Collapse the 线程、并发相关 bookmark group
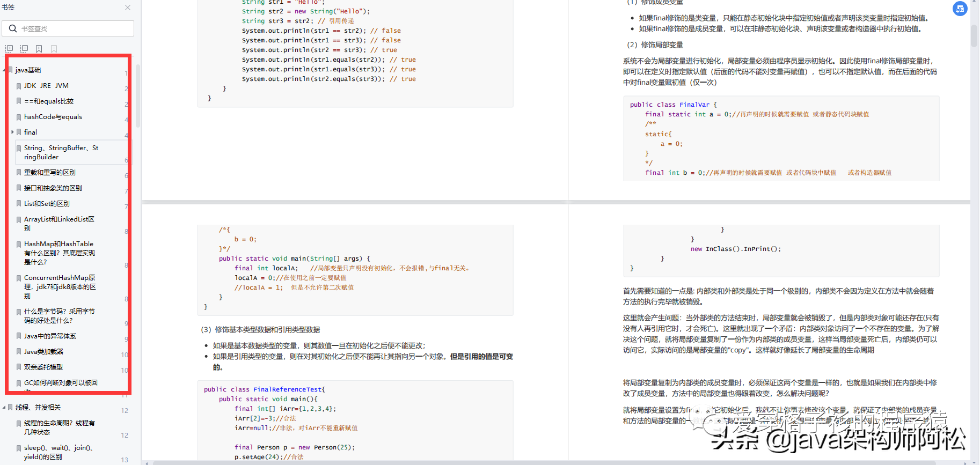The height and width of the screenshot is (465, 980). [x=4, y=408]
